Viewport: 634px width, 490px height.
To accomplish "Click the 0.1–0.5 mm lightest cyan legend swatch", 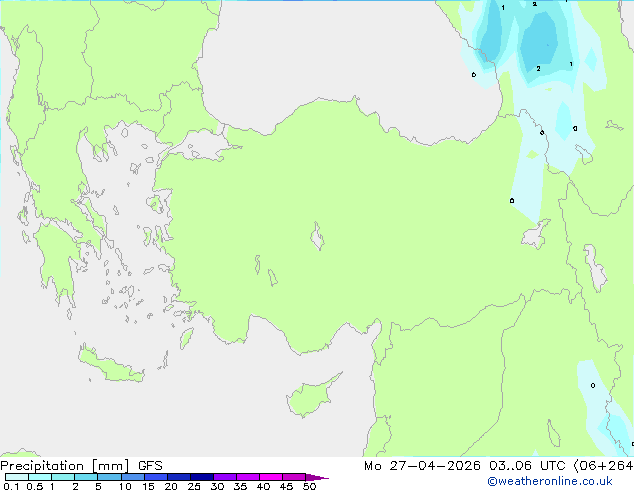I will pyautogui.click(x=17, y=477).
